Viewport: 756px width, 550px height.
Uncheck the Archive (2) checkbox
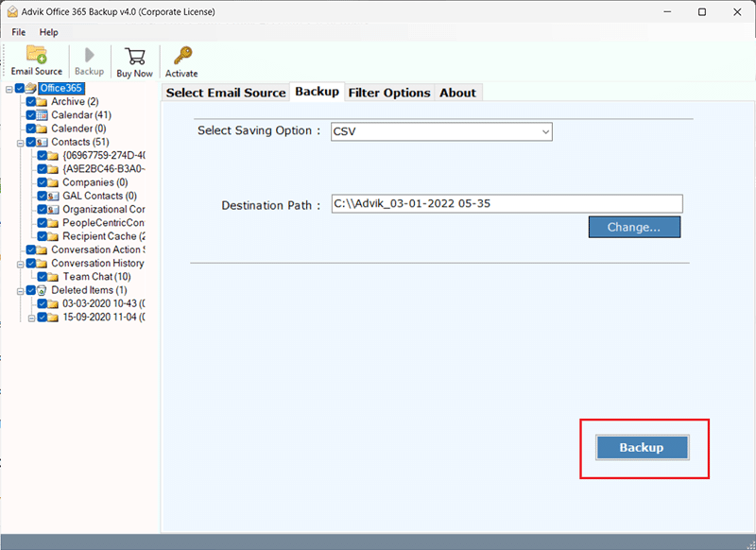31,102
